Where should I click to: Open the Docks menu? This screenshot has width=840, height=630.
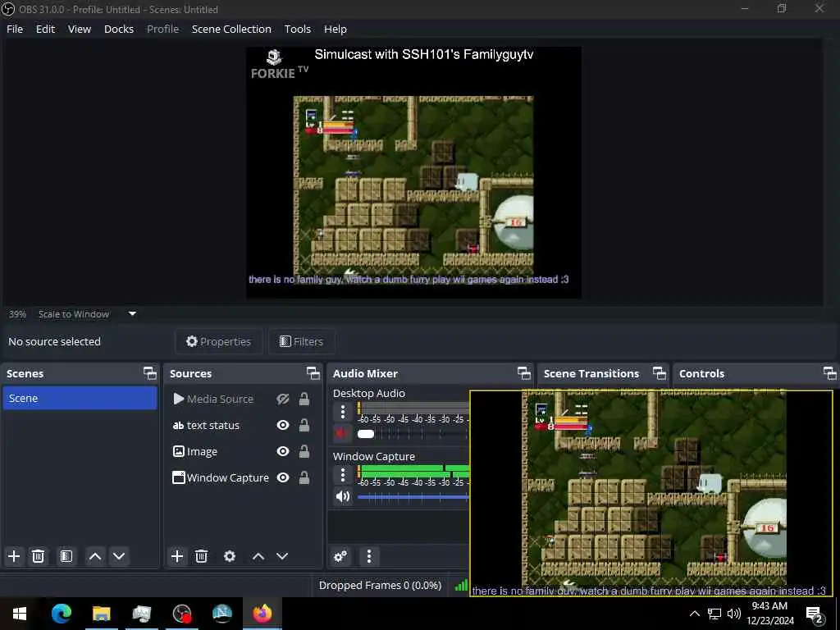(119, 29)
